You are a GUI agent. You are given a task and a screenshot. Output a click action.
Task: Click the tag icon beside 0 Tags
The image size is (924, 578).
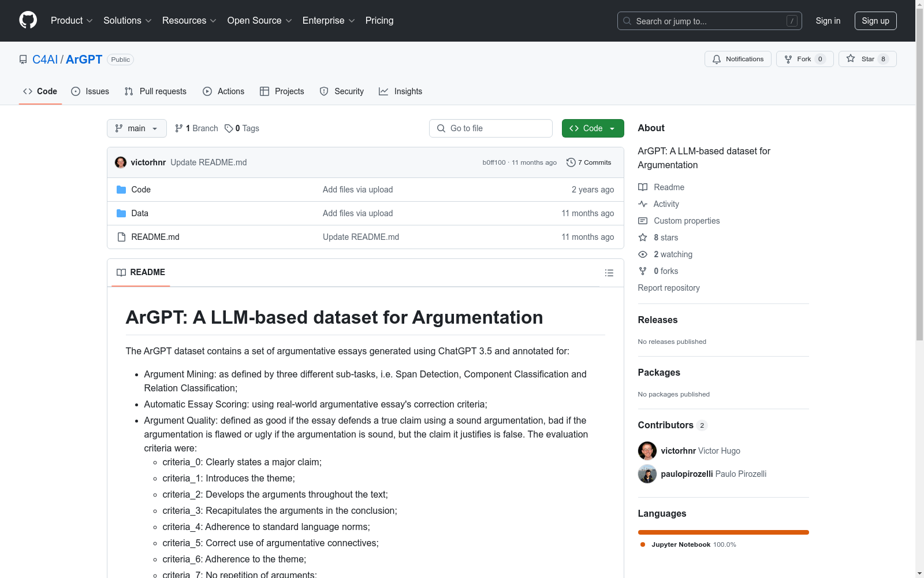pos(229,128)
